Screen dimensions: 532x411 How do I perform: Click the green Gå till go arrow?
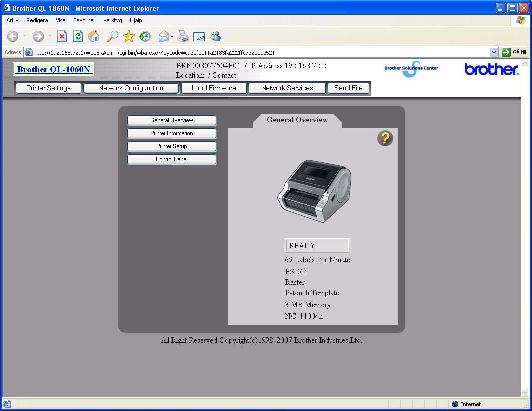506,52
